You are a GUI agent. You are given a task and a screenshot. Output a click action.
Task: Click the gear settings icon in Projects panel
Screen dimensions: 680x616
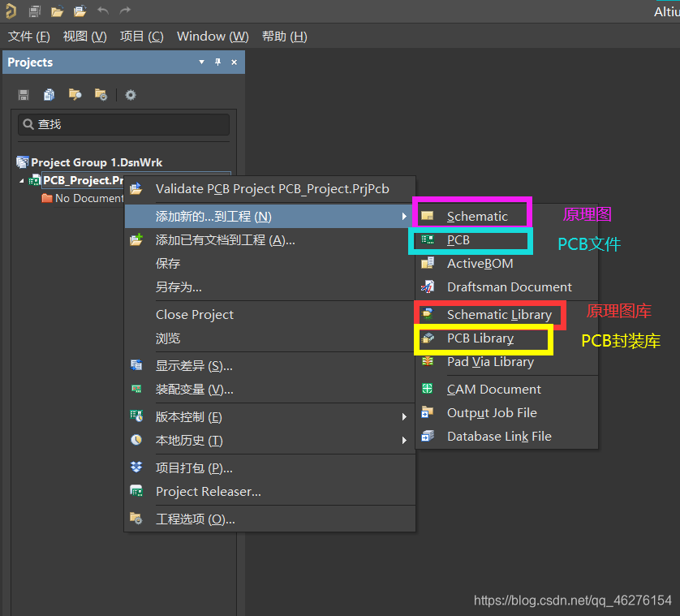coord(131,95)
